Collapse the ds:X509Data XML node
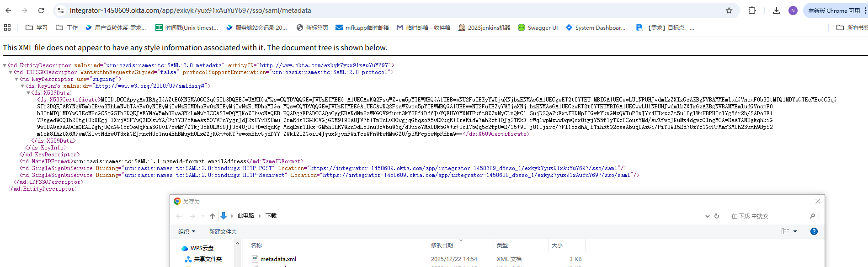The width and height of the screenshot is (868, 267). (x=28, y=93)
